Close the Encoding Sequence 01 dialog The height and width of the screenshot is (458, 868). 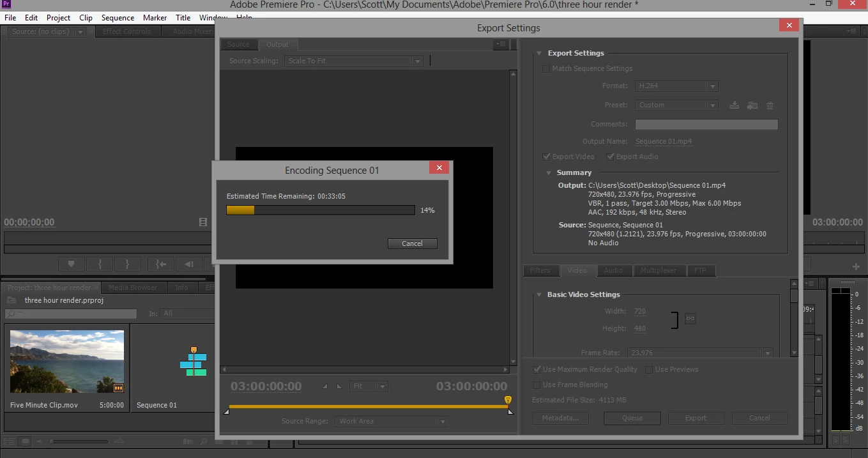[x=439, y=168]
